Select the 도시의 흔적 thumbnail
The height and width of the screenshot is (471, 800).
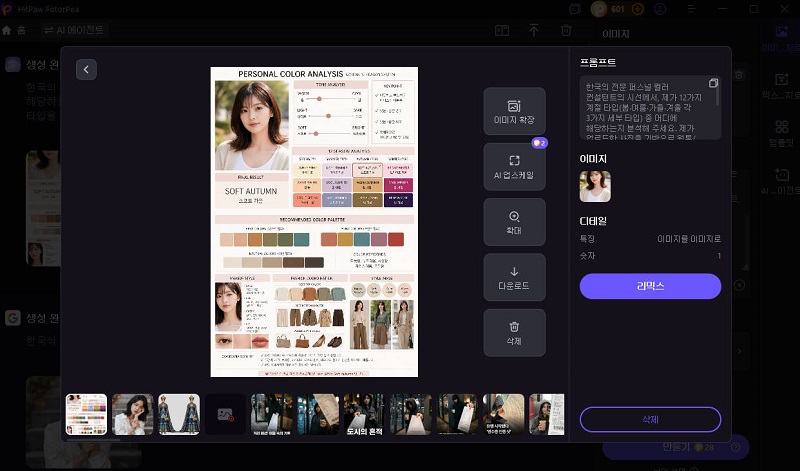(364, 414)
